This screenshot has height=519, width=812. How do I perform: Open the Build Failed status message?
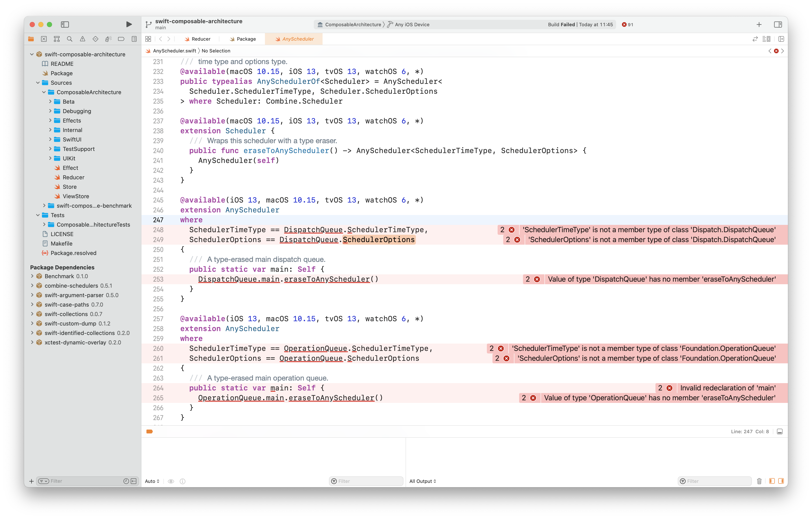point(580,24)
